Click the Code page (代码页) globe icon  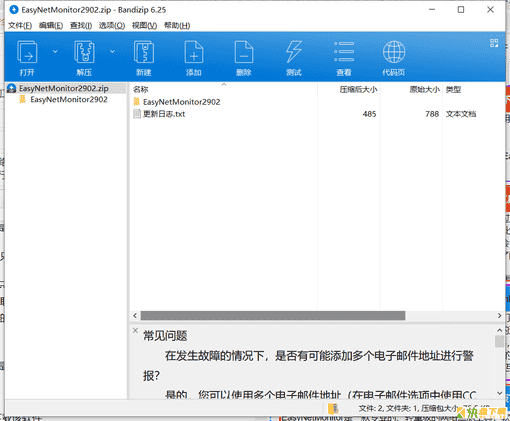(x=394, y=52)
